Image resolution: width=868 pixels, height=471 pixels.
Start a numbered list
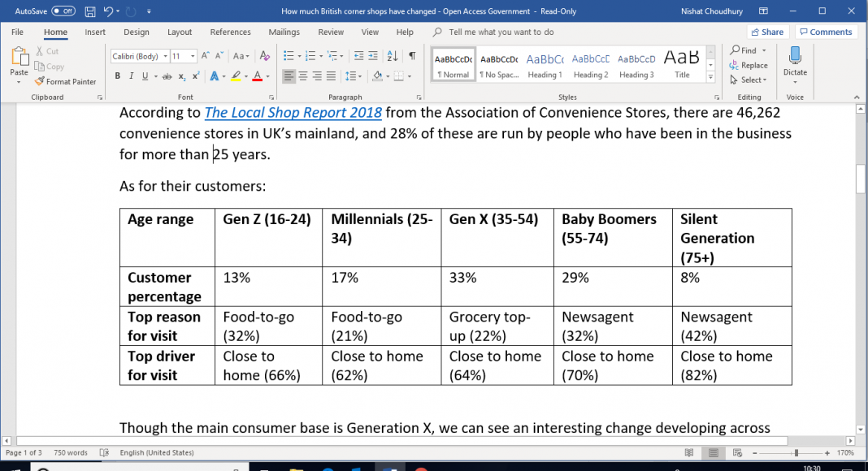click(x=310, y=56)
